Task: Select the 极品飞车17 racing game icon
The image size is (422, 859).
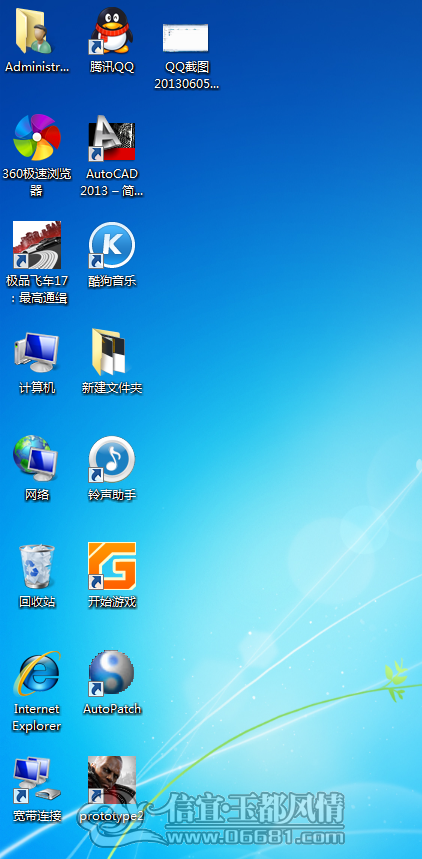Action: pyautogui.click(x=37, y=245)
